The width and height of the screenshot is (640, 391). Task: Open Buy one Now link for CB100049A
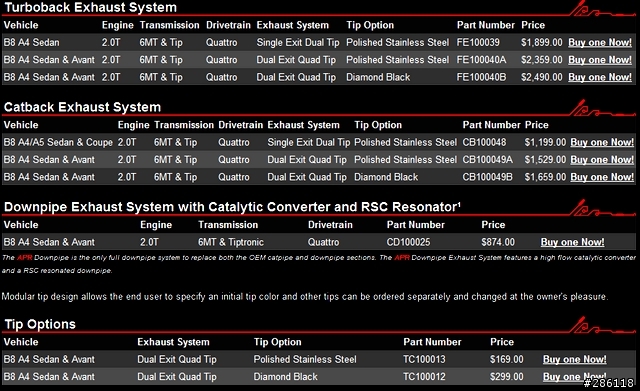click(602, 160)
